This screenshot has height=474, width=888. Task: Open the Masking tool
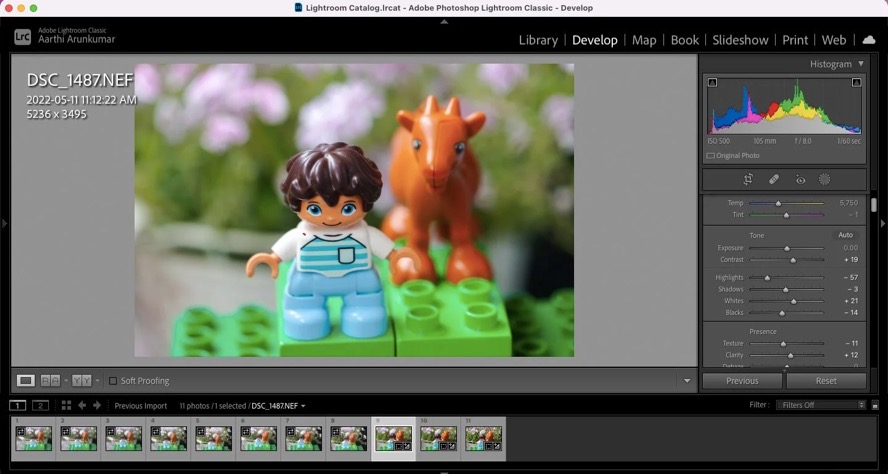coord(825,180)
